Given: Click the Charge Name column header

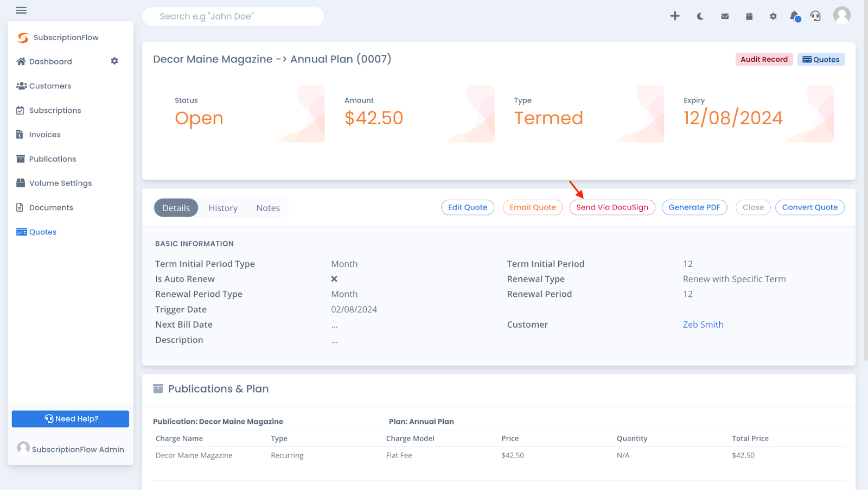Looking at the screenshot, I should tap(179, 438).
